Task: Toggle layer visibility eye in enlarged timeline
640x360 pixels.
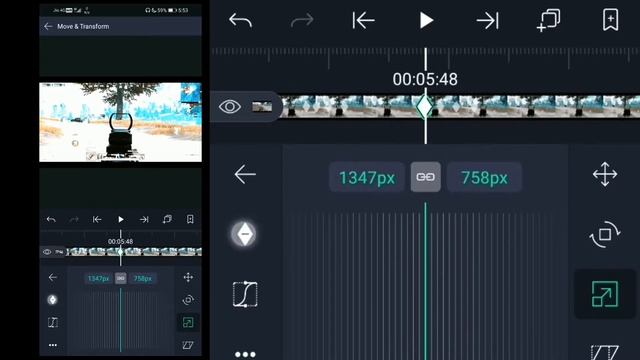Action: (x=230, y=107)
